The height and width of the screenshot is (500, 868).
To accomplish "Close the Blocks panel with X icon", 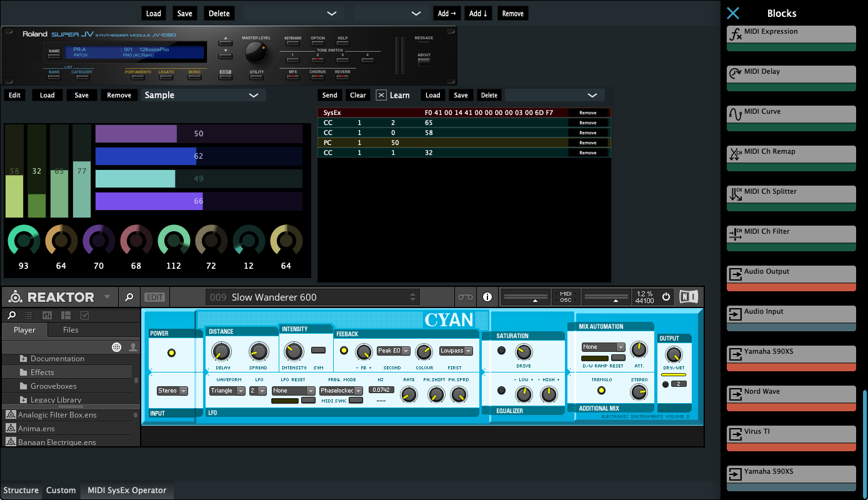I will [733, 13].
